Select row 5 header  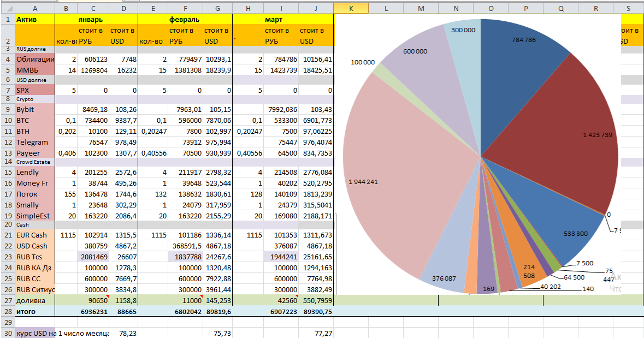pos(8,70)
